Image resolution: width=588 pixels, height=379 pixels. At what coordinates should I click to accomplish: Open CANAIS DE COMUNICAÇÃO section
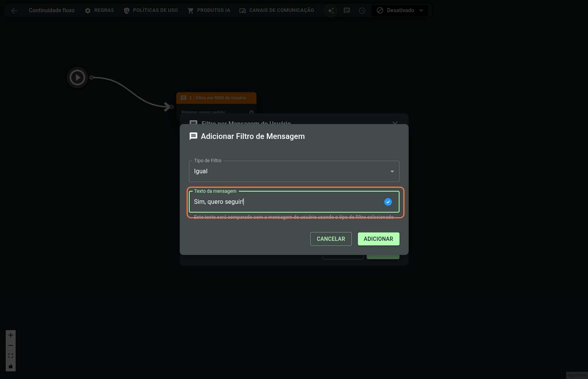(277, 10)
